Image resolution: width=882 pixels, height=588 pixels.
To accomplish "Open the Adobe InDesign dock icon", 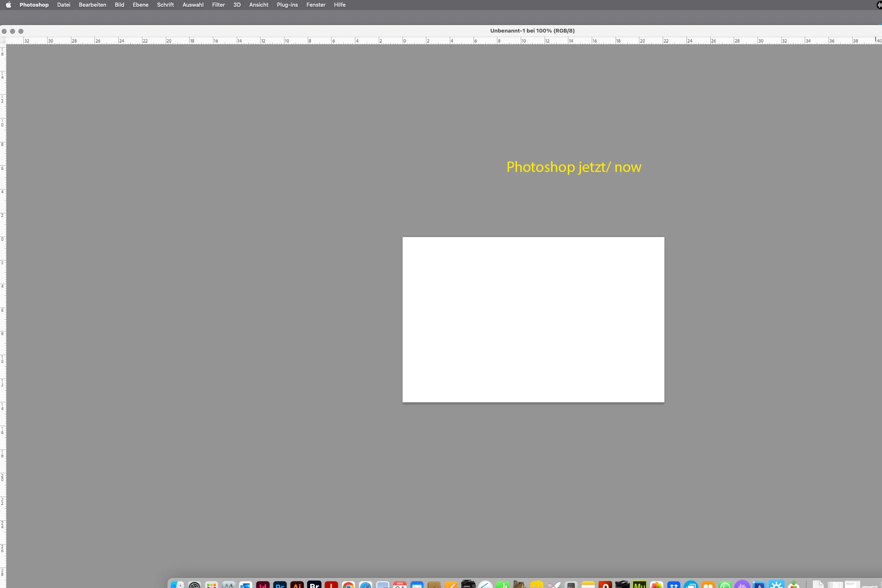I will [x=263, y=585].
